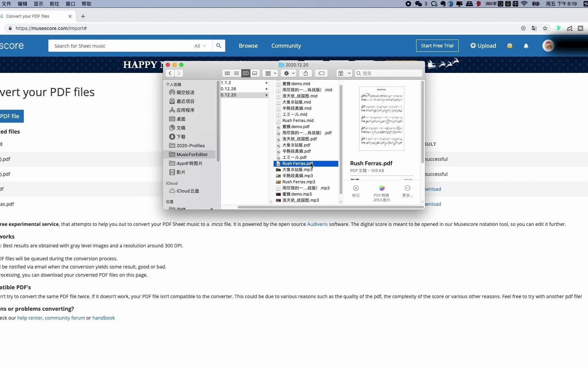Click the user avatar icon
The image size is (588, 368).
click(x=548, y=46)
